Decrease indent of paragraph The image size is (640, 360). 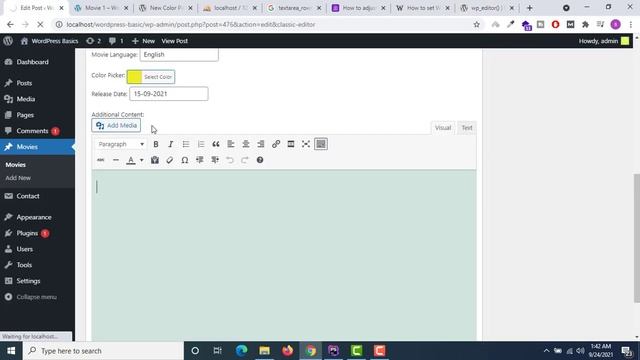pos(200,160)
